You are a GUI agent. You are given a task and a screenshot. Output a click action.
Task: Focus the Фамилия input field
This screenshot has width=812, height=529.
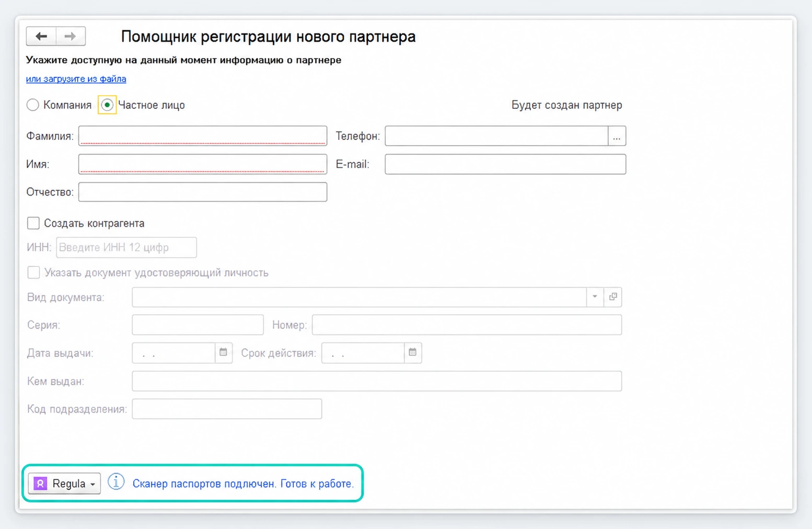pos(203,136)
